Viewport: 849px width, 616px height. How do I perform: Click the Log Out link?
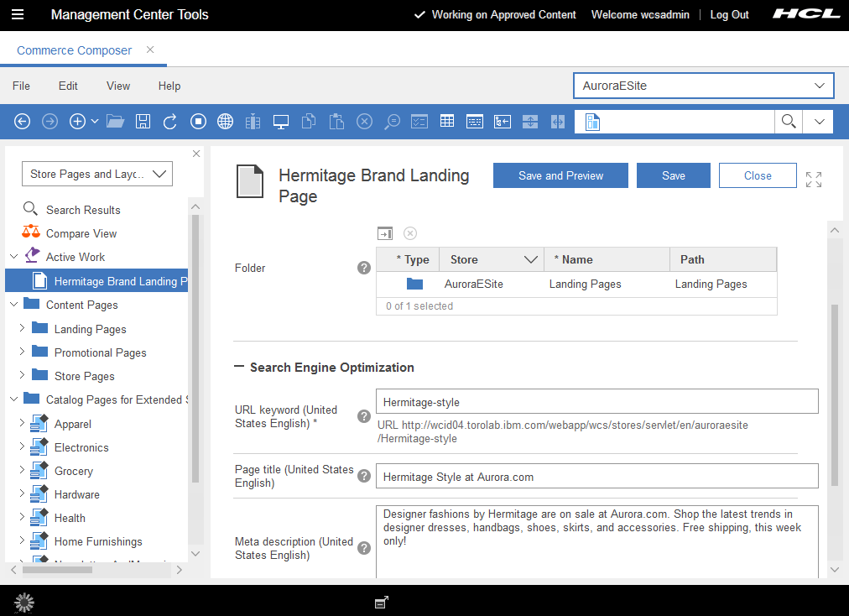pos(728,14)
